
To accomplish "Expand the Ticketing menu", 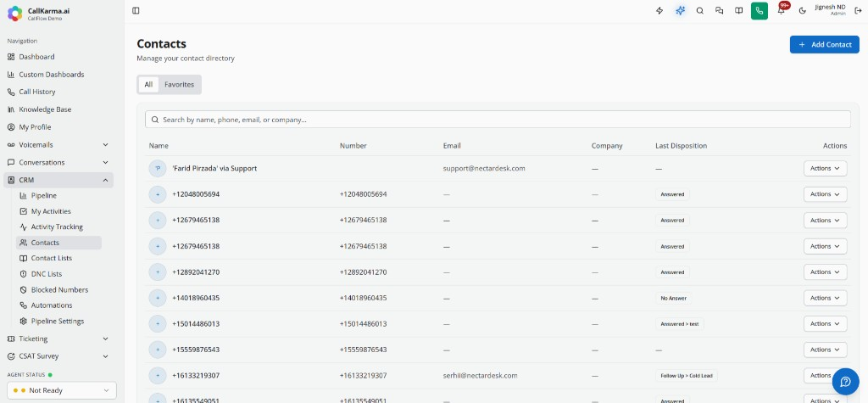I will (58, 339).
